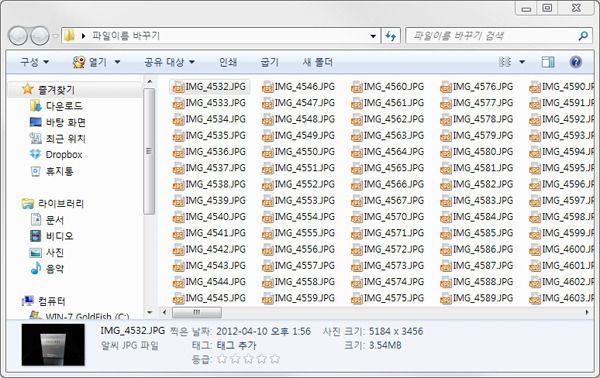Click sidebar scrollbar up arrow

pyautogui.click(x=149, y=82)
